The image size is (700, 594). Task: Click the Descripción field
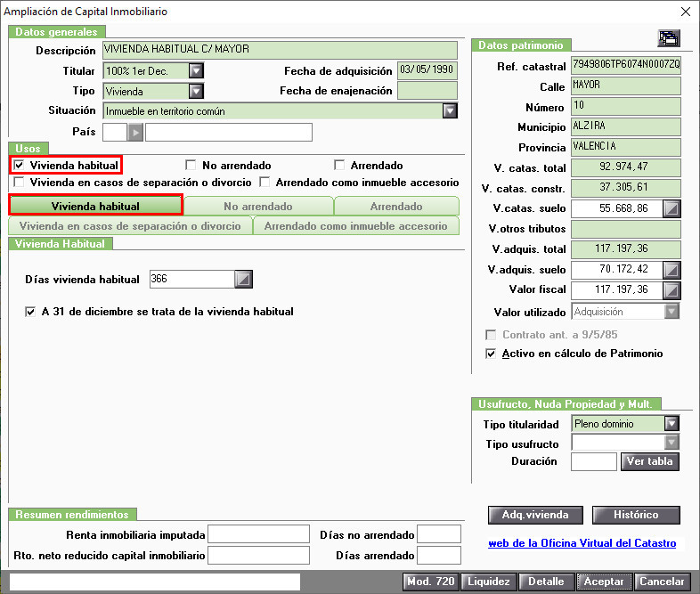click(x=280, y=50)
